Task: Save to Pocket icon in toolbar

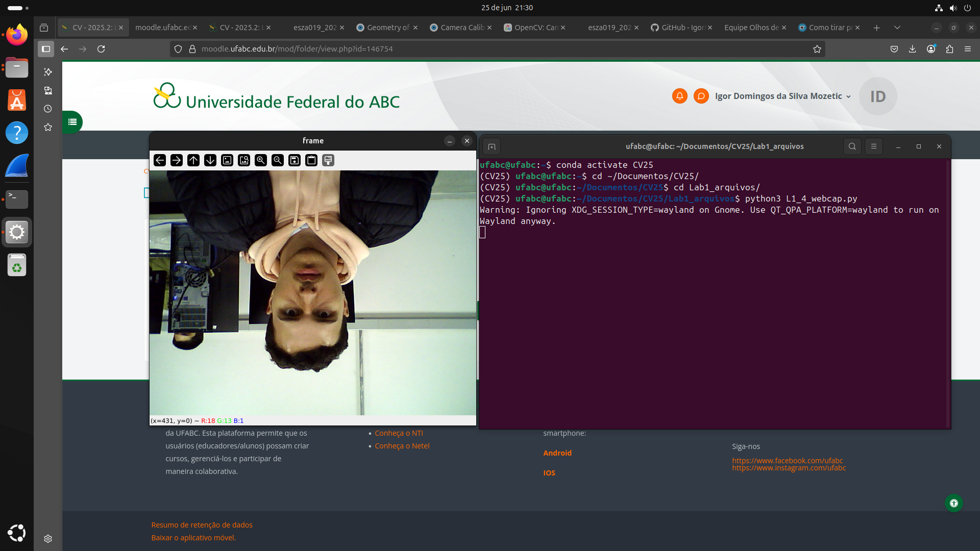Action: click(x=894, y=49)
